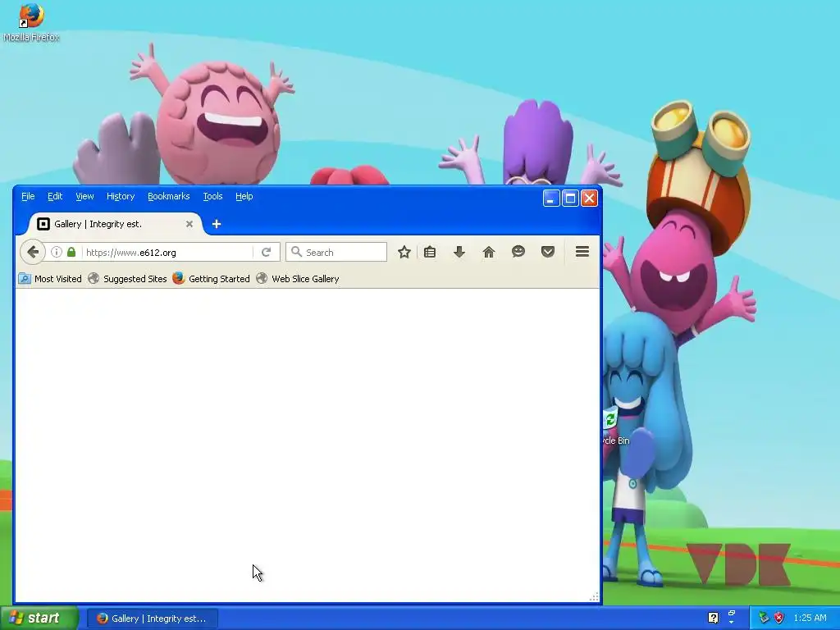Screen dimensions: 840x630
Task: Reload the current page
Action: coord(267,252)
